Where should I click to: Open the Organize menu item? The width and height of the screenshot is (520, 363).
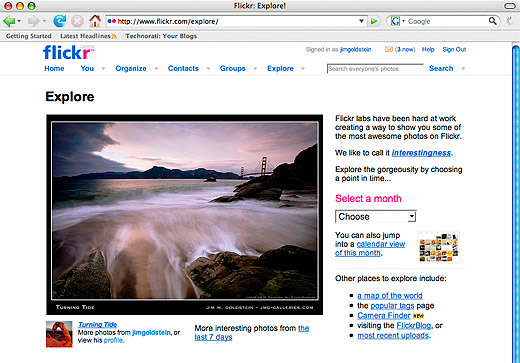(131, 68)
